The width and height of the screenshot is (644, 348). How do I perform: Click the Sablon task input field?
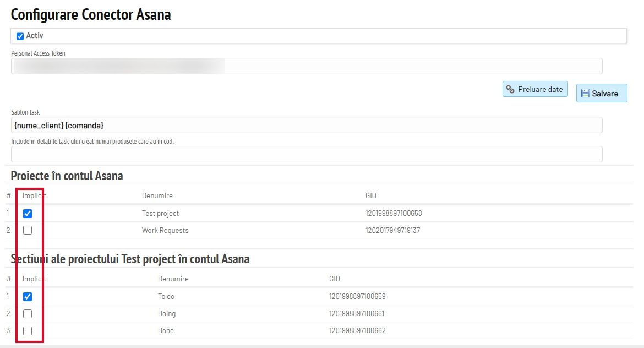click(307, 126)
